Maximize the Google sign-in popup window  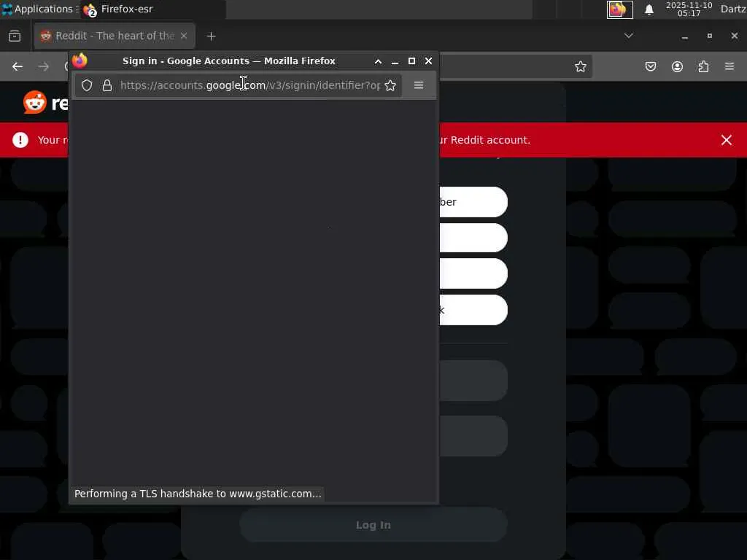411,61
